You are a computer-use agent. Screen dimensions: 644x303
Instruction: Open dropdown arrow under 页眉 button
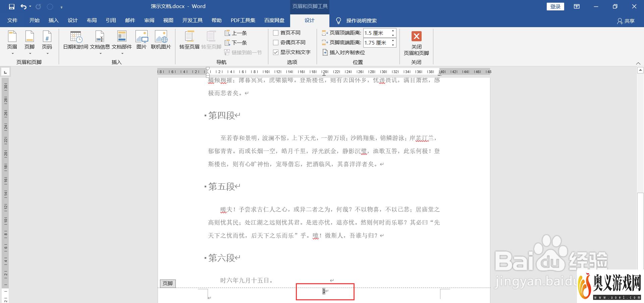click(x=12, y=54)
